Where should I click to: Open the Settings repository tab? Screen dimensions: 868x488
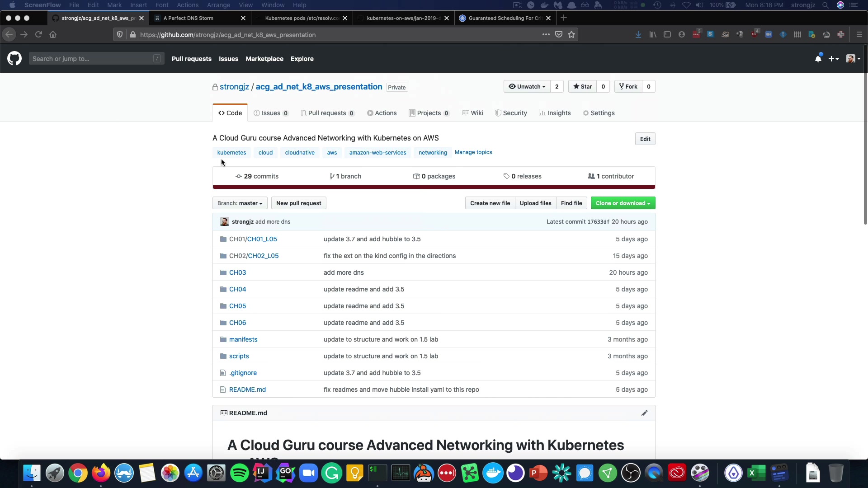click(599, 113)
